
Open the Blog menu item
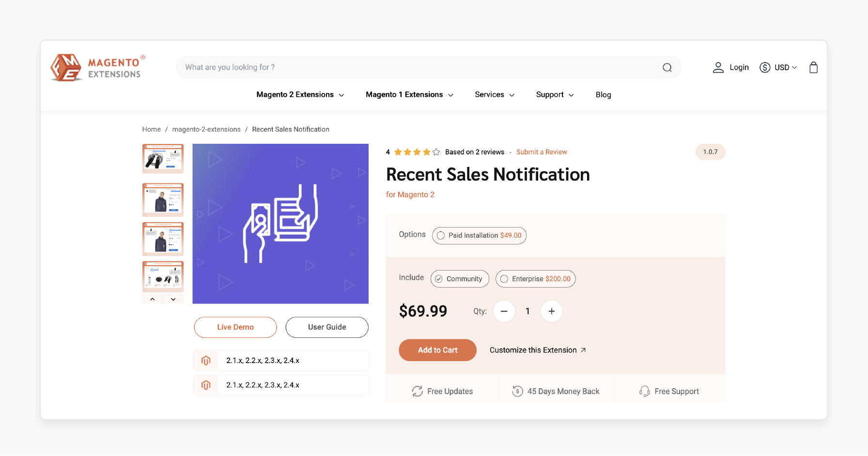pos(603,94)
